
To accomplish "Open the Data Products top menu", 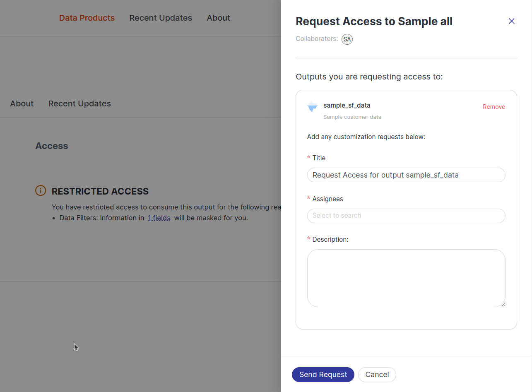I will coord(87,18).
